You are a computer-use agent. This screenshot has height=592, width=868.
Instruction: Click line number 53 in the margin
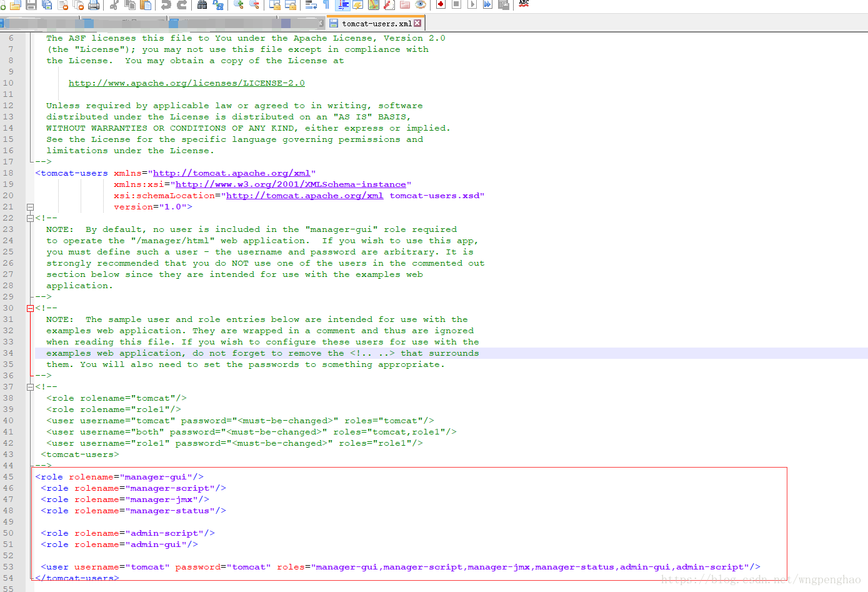pyautogui.click(x=8, y=567)
